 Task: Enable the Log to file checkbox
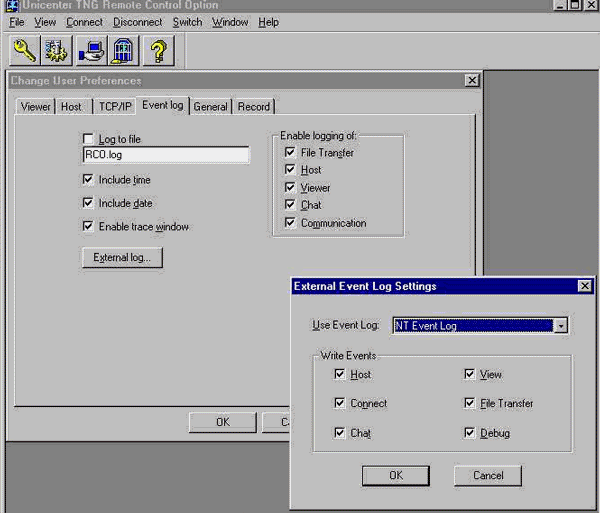click(89, 139)
